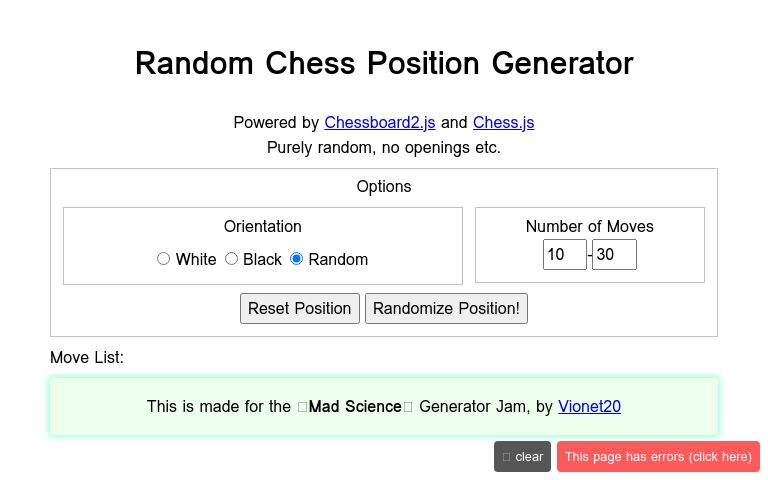Focus the minimum moves field showing 10
The height and width of the screenshot is (480, 768).
pyautogui.click(x=564, y=255)
